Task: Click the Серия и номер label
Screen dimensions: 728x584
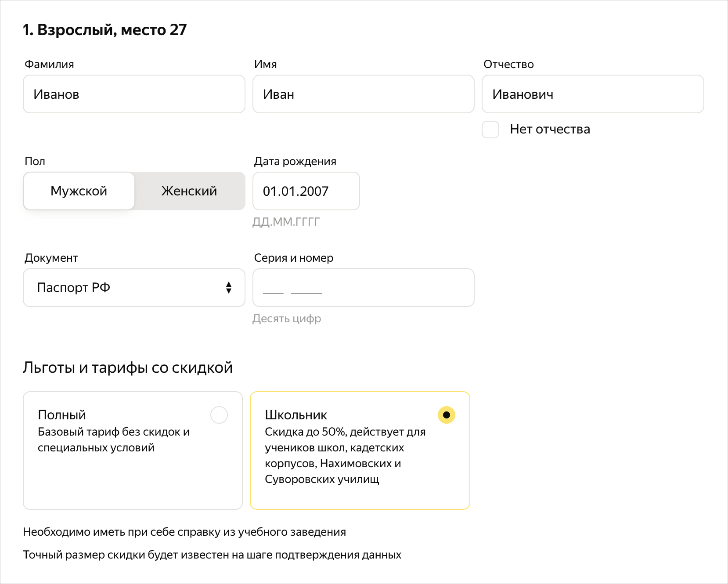Action: pos(293,258)
